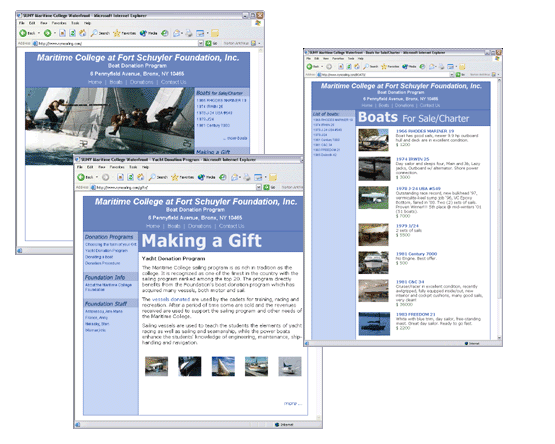Click Home icon in homepage browser window
This screenshot has width=555, height=444.
(x=82, y=33)
